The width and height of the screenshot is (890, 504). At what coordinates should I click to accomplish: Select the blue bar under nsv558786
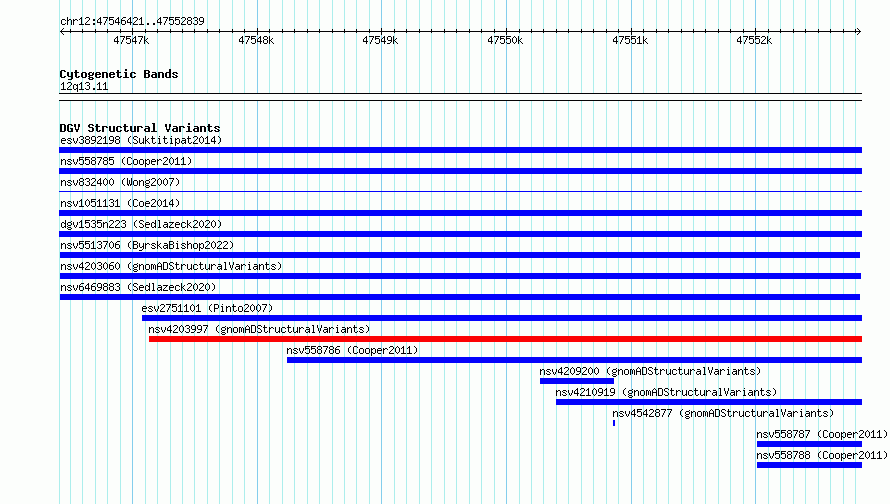574,360
